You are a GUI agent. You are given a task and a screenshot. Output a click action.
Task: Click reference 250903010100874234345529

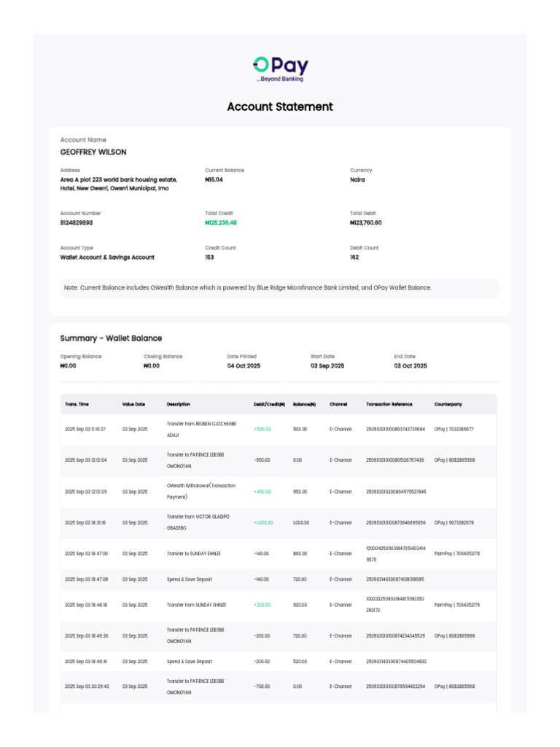click(395, 636)
